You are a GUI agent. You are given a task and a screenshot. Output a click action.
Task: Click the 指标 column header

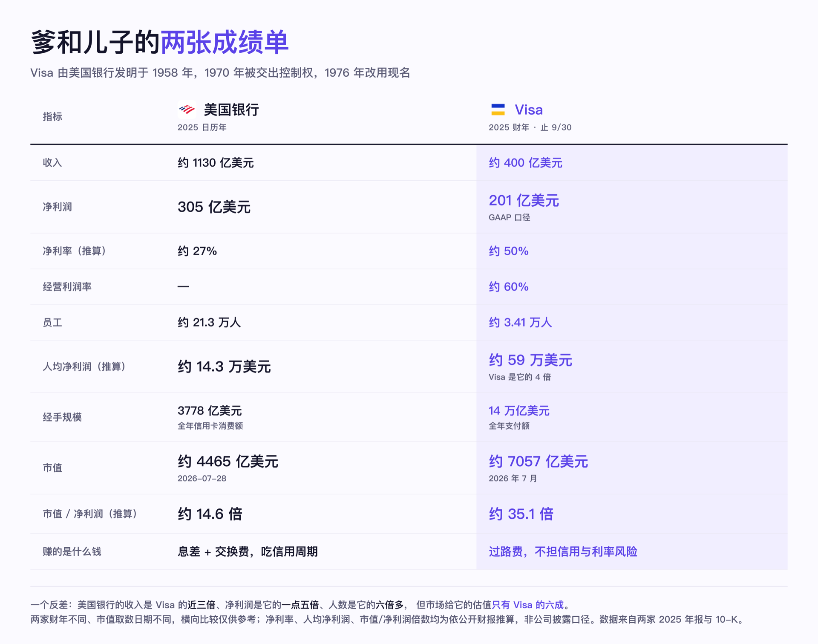click(52, 116)
